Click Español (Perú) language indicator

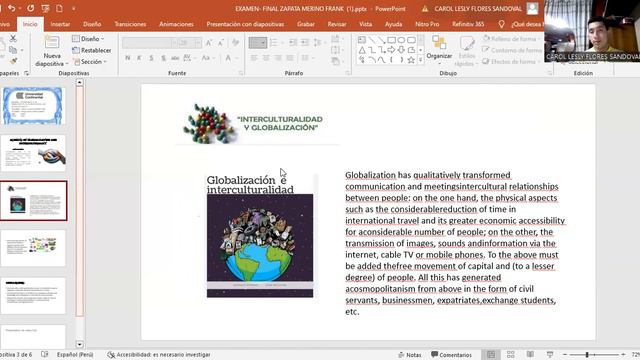75,355
